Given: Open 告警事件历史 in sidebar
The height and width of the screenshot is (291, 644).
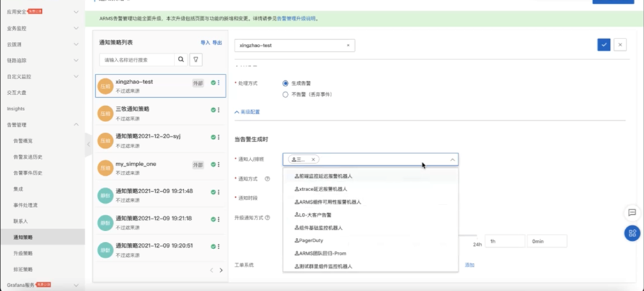Looking at the screenshot, I should click(x=28, y=173).
